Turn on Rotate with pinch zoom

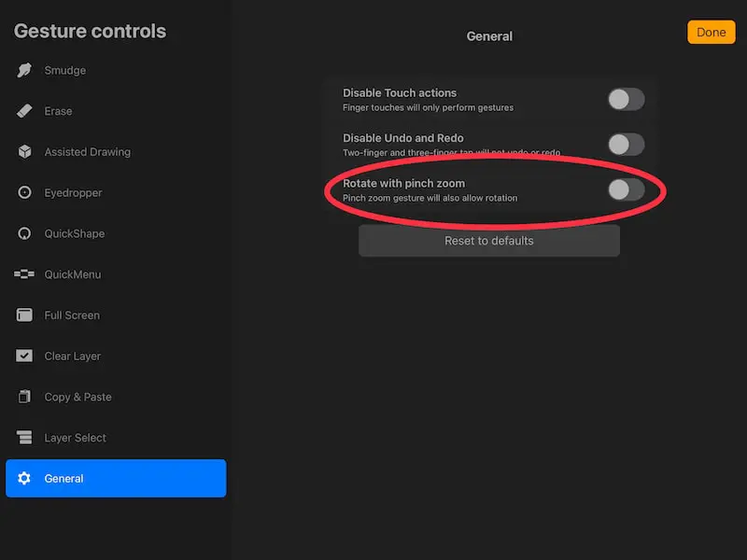(x=626, y=190)
